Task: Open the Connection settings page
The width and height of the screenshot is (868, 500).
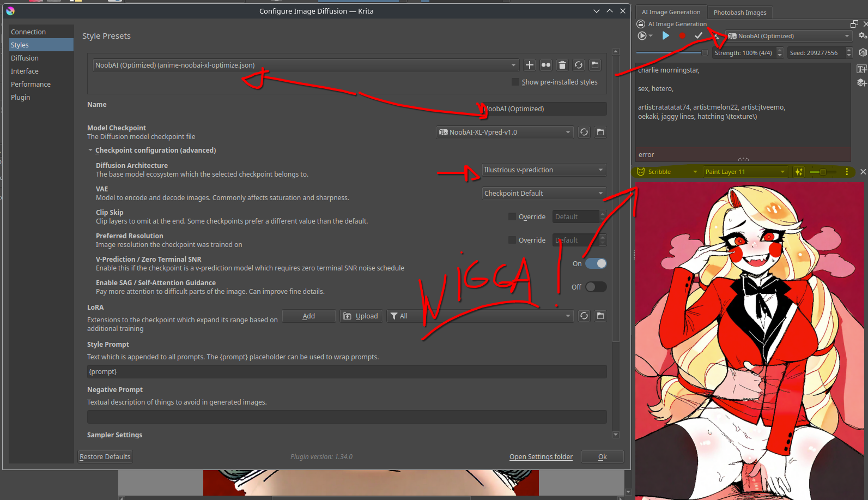Action: click(x=41, y=32)
